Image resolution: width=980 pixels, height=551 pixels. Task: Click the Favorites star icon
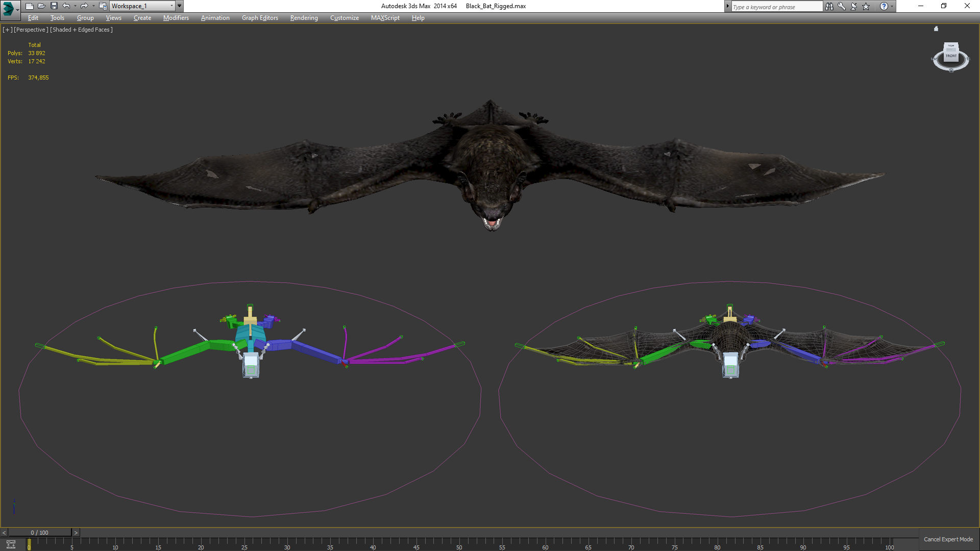(x=866, y=6)
